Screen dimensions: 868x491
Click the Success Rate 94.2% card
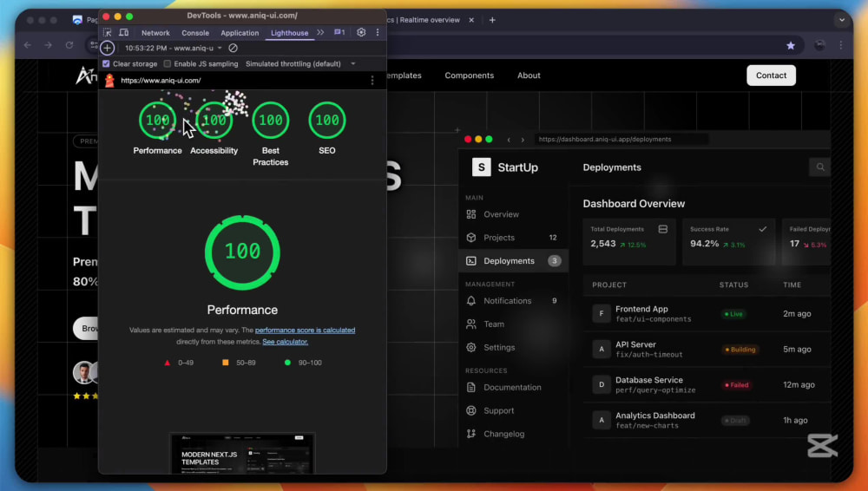[x=728, y=241]
